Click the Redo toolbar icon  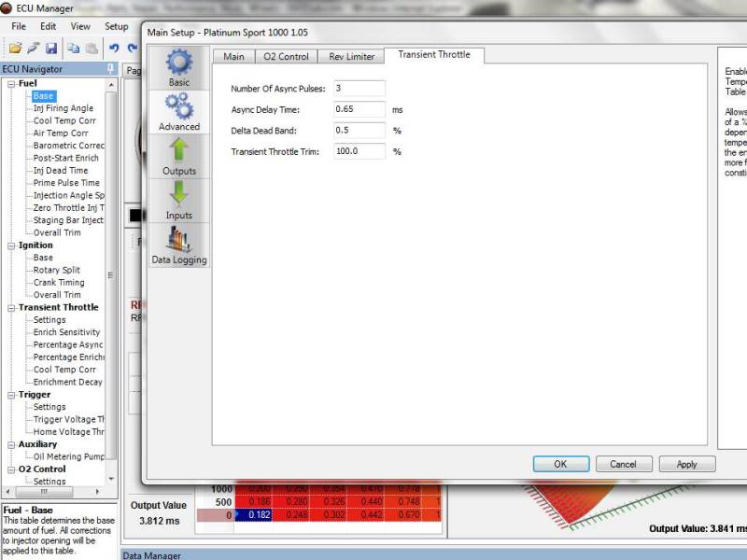(x=132, y=49)
